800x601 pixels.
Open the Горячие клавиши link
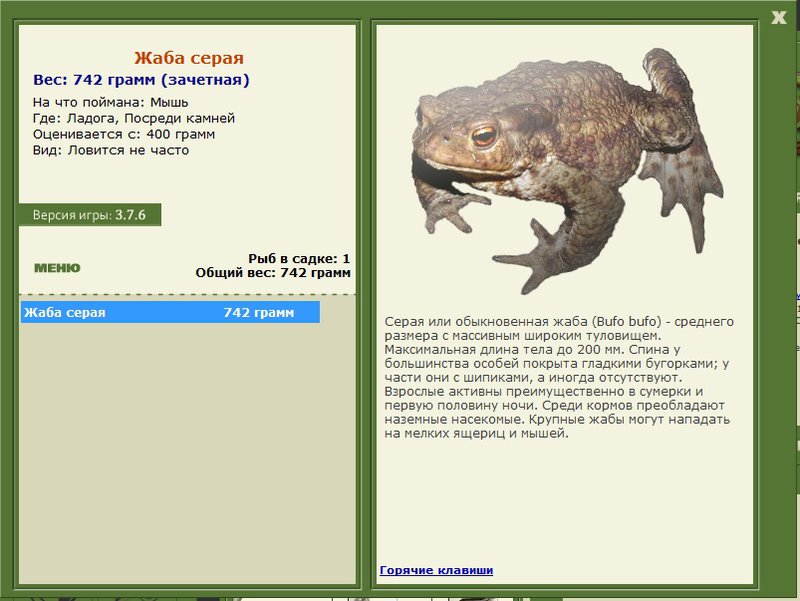tap(436, 570)
